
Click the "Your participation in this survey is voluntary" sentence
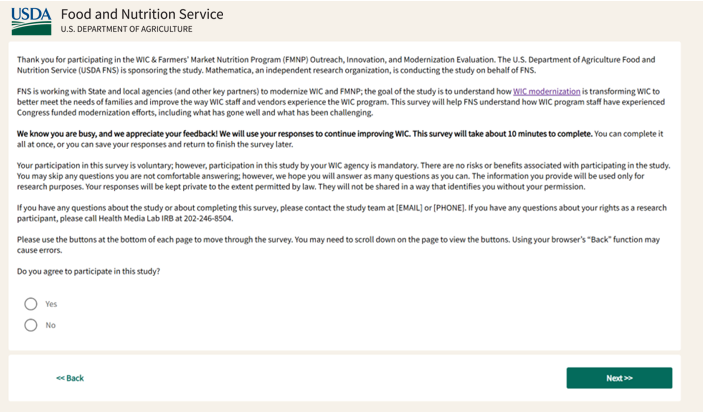coord(130,165)
